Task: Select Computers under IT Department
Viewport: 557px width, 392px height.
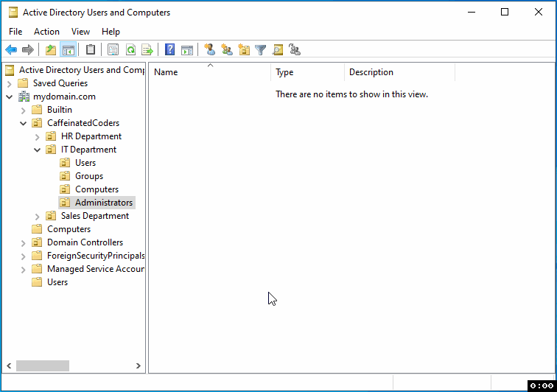Action: (x=97, y=189)
